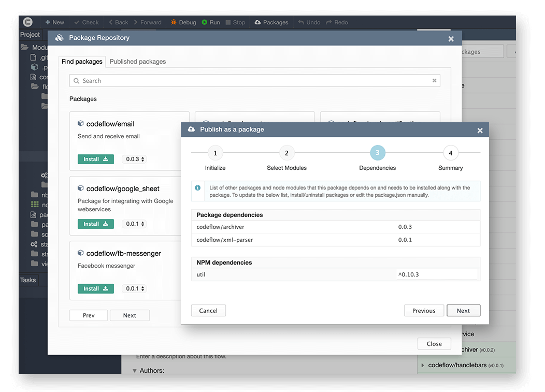Clear the search field with x icon
This screenshot has height=392, width=545.
434,81
